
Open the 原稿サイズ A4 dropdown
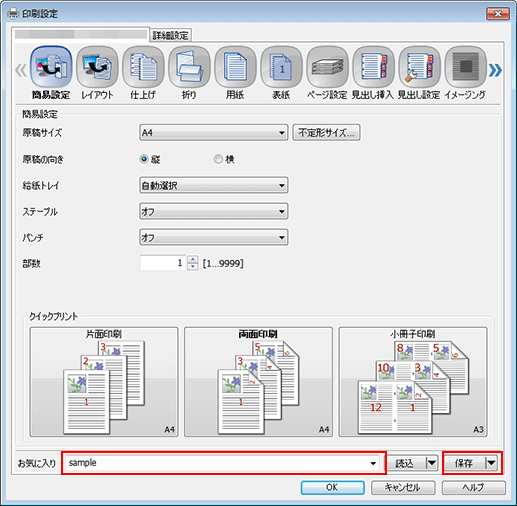pos(214,133)
